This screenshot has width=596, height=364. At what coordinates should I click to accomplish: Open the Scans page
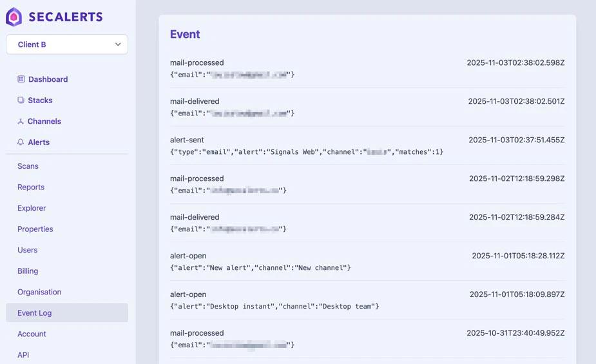pyautogui.click(x=28, y=166)
